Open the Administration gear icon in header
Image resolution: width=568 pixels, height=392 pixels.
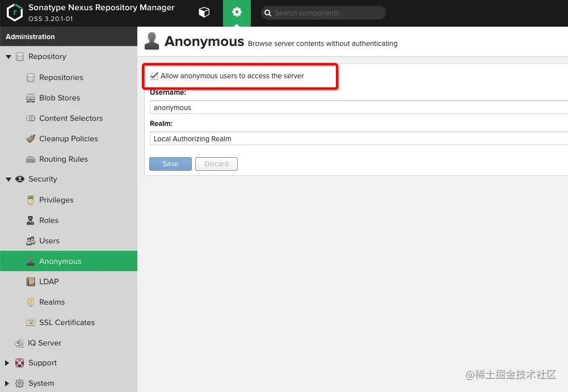click(237, 12)
